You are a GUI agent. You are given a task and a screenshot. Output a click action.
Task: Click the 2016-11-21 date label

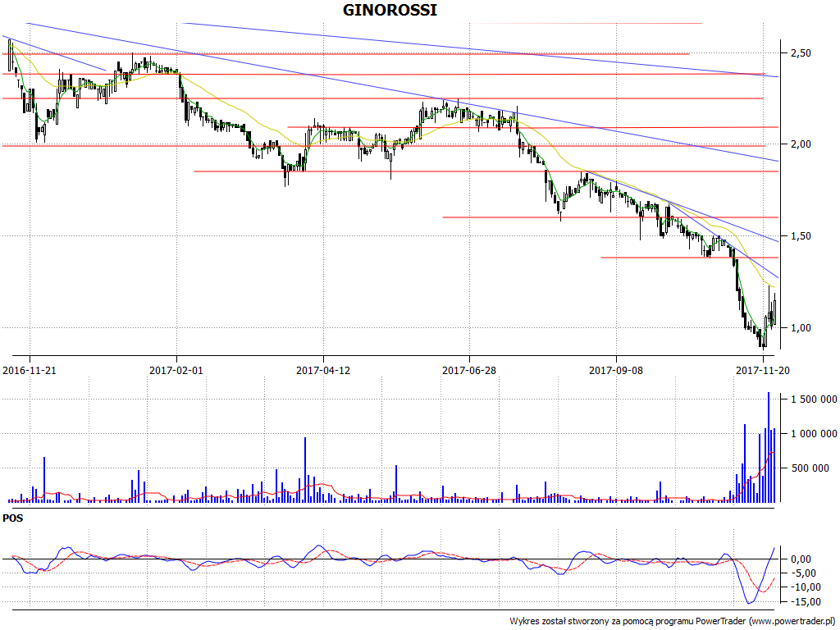[30, 370]
